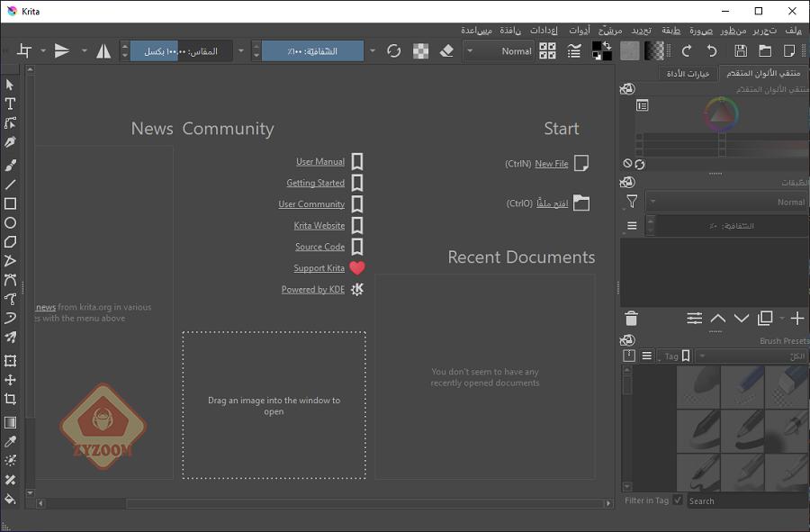Screen dimensions: 810x532
Task: Delete layer using trash icon
Action: click(631, 318)
